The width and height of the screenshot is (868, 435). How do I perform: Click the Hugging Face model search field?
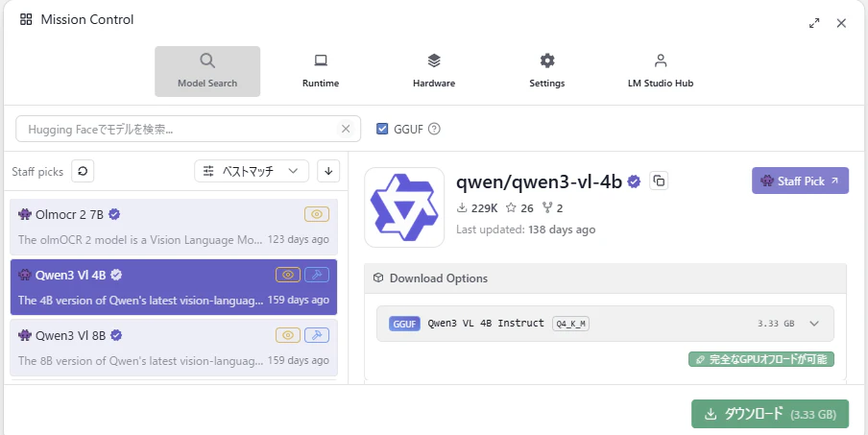click(188, 129)
